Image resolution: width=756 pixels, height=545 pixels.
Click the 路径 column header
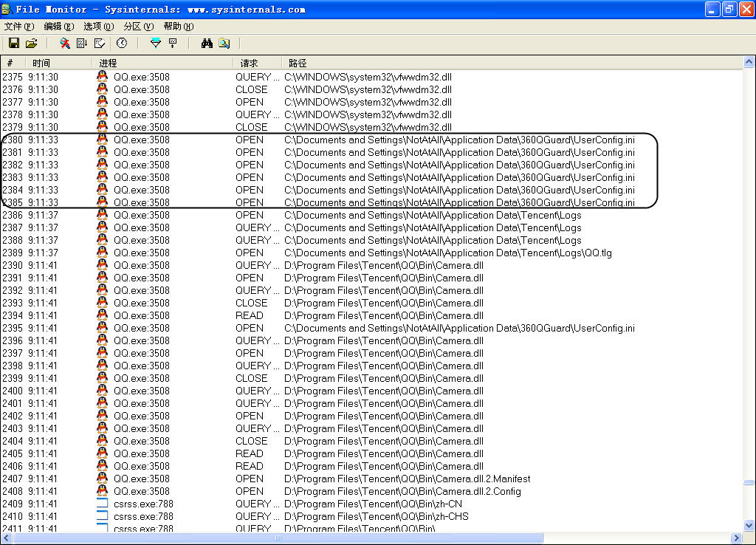coord(512,63)
